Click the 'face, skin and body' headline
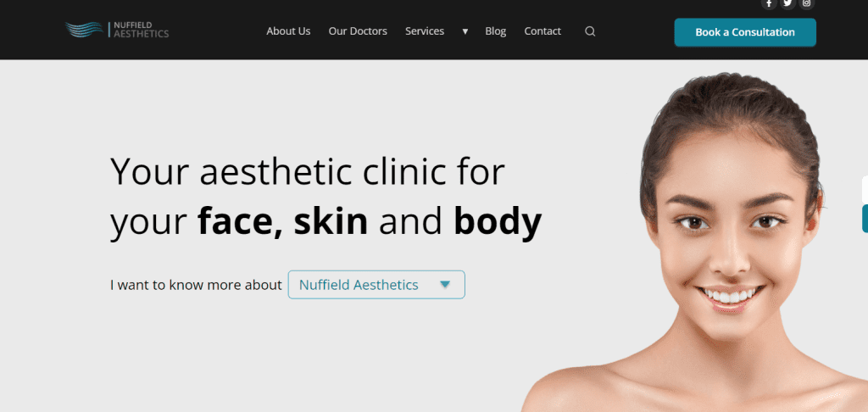This screenshot has width=868, height=412. tap(370, 221)
